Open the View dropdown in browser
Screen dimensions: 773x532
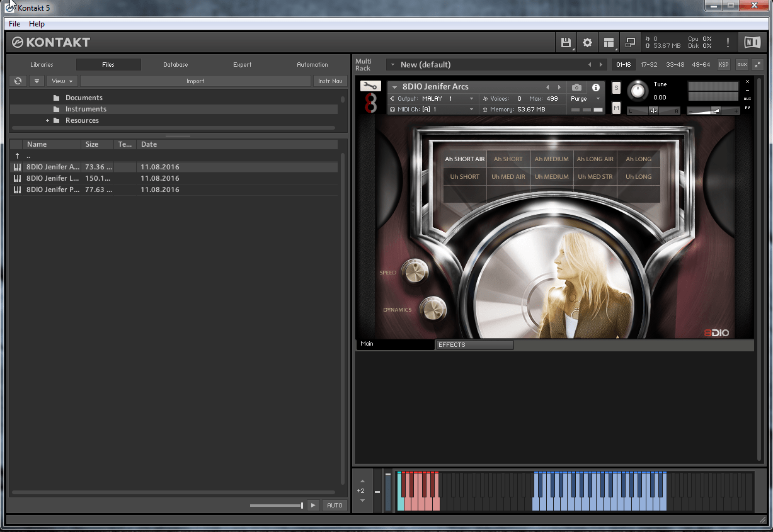point(62,81)
